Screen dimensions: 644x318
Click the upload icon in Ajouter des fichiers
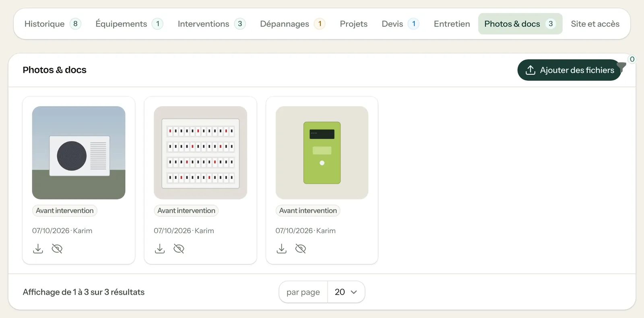(x=530, y=70)
